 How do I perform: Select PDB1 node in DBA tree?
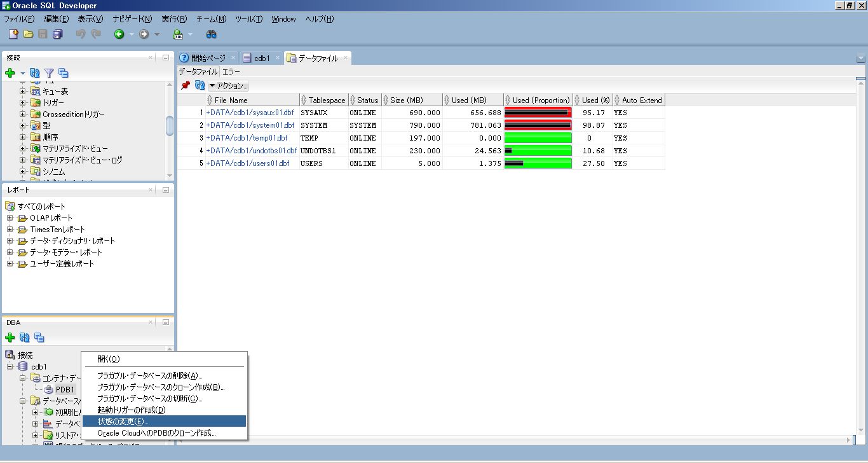tap(65, 389)
